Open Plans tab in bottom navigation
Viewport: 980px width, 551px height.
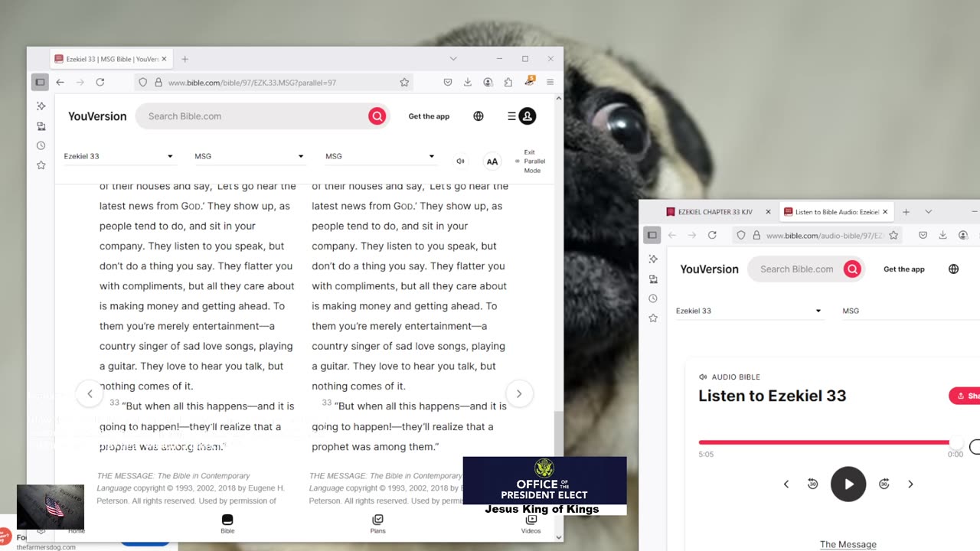point(377,524)
